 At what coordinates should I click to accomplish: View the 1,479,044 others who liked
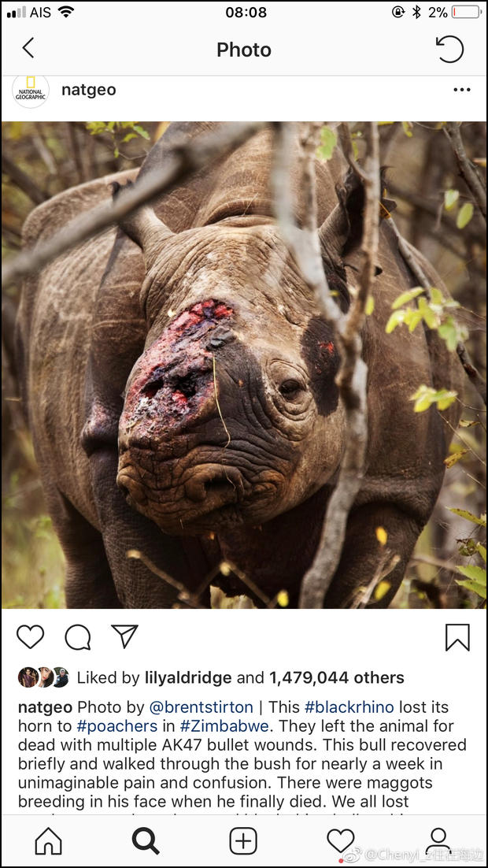(337, 677)
